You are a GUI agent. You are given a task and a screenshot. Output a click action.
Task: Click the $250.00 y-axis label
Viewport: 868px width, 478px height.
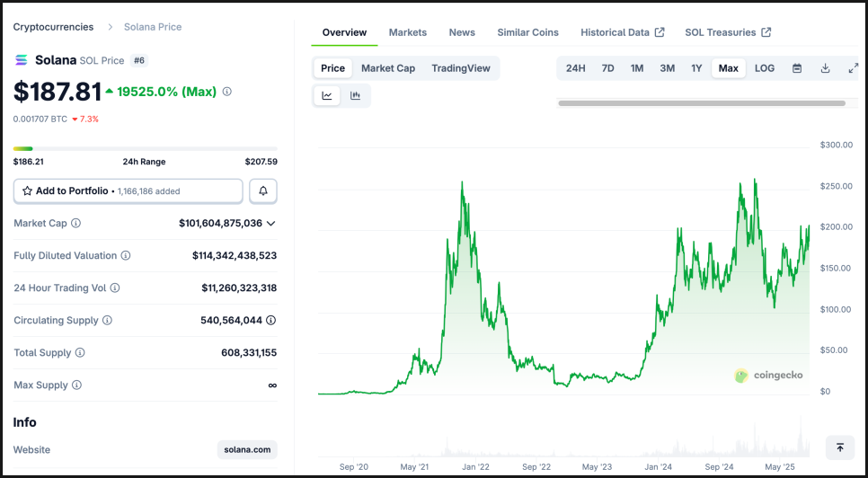836,186
